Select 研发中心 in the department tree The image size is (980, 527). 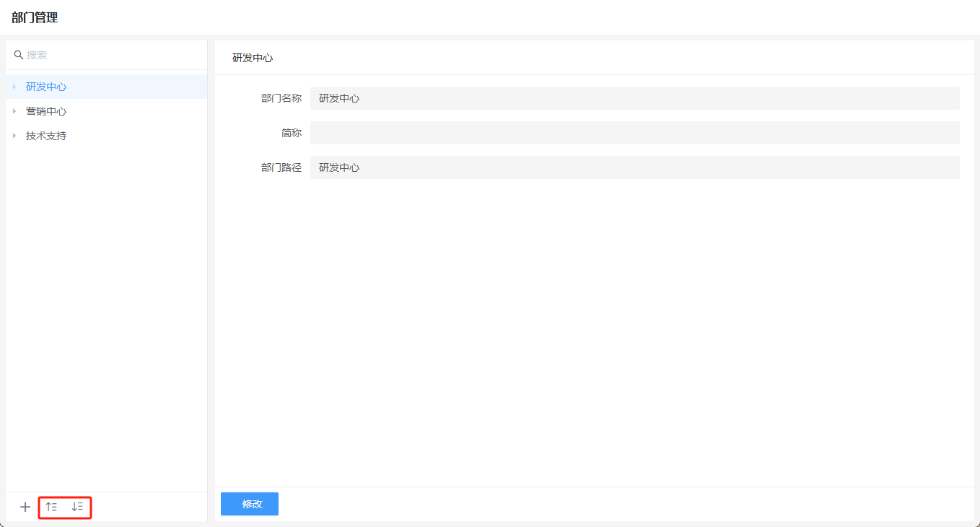click(x=46, y=87)
